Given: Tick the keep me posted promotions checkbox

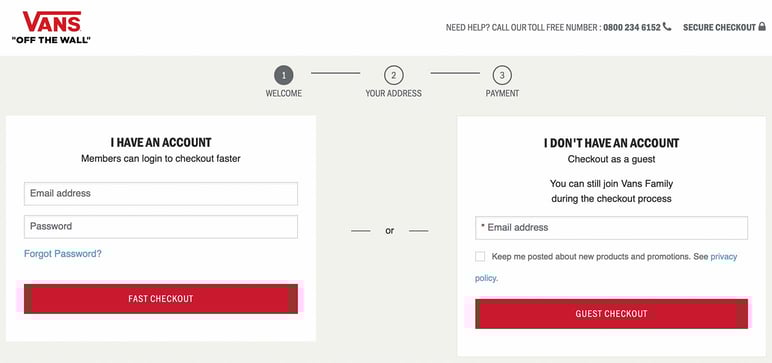Looking at the screenshot, I should (x=480, y=257).
